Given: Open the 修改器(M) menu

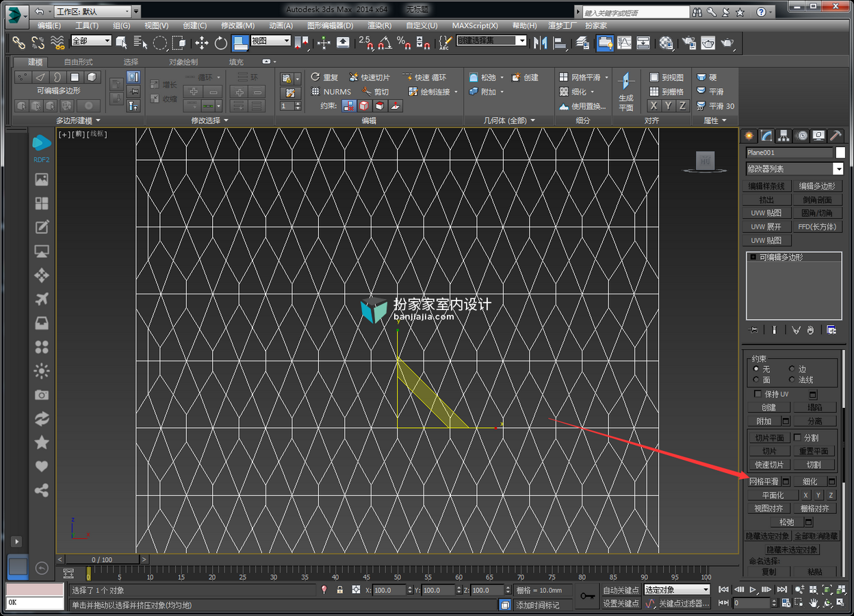Looking at the screenshot, I should 237,25.
